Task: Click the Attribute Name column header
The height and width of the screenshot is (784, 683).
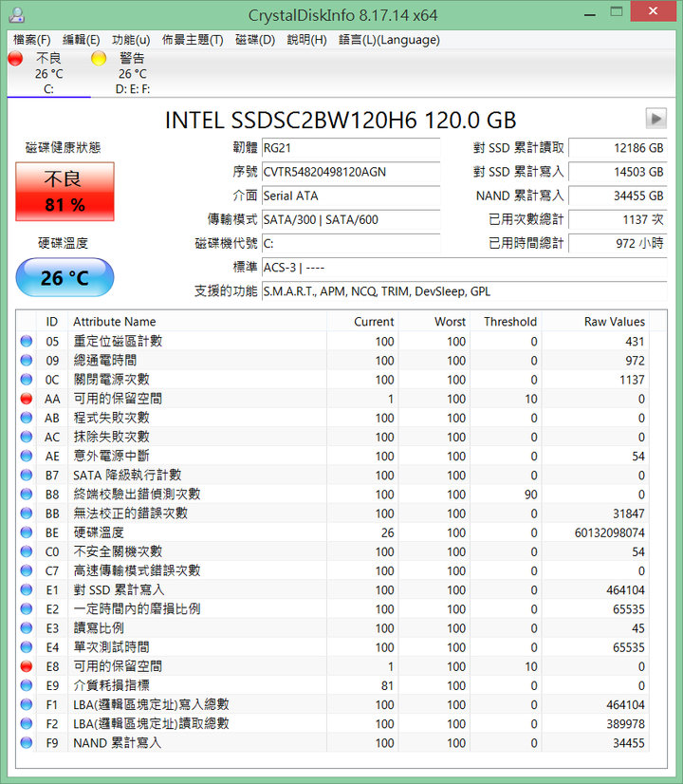Action: point(197,322)
